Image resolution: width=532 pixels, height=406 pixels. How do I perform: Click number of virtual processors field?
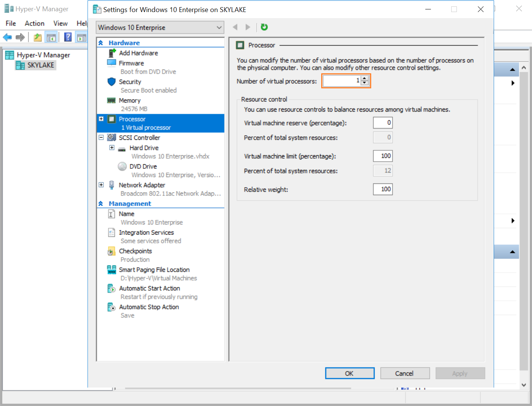tap(342, 81)
